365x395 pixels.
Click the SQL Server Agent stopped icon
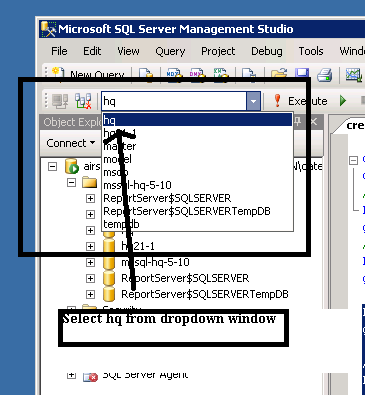[x=90, y=376]
